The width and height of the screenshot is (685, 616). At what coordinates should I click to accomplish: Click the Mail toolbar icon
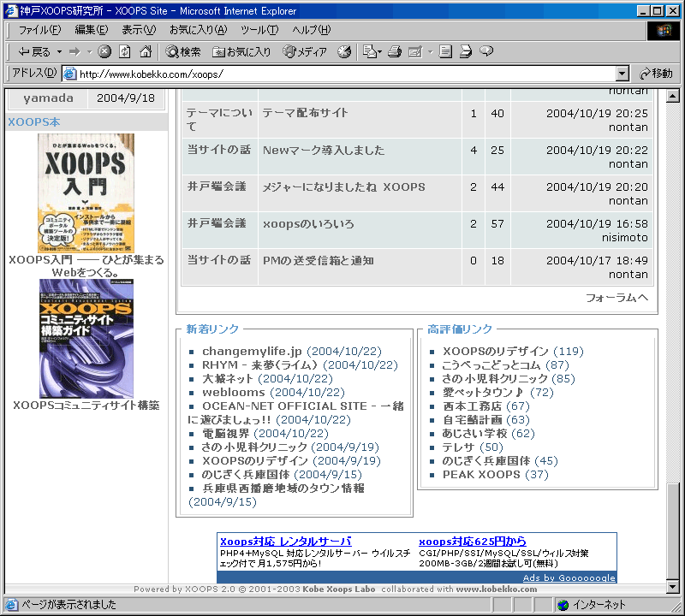pyautogui.click(x=372, y=51)
